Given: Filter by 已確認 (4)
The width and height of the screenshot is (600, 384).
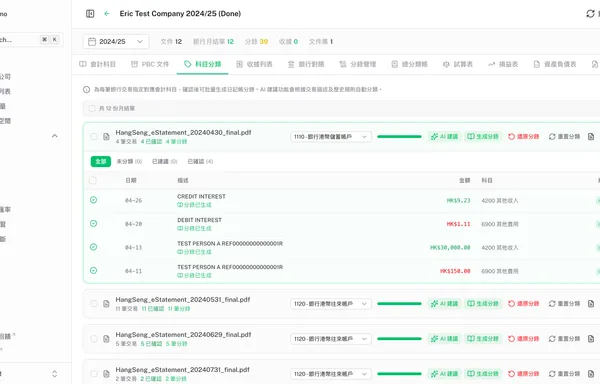Looking at the screenshot, I should pyautogui.click(x=200, y=161).
